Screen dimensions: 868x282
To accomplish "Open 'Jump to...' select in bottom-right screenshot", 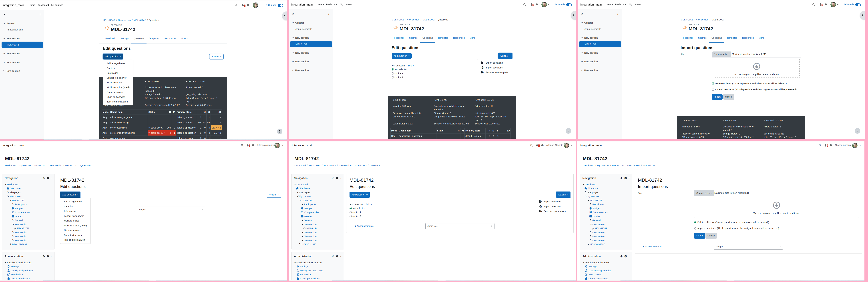I will (x=748, y=247).
